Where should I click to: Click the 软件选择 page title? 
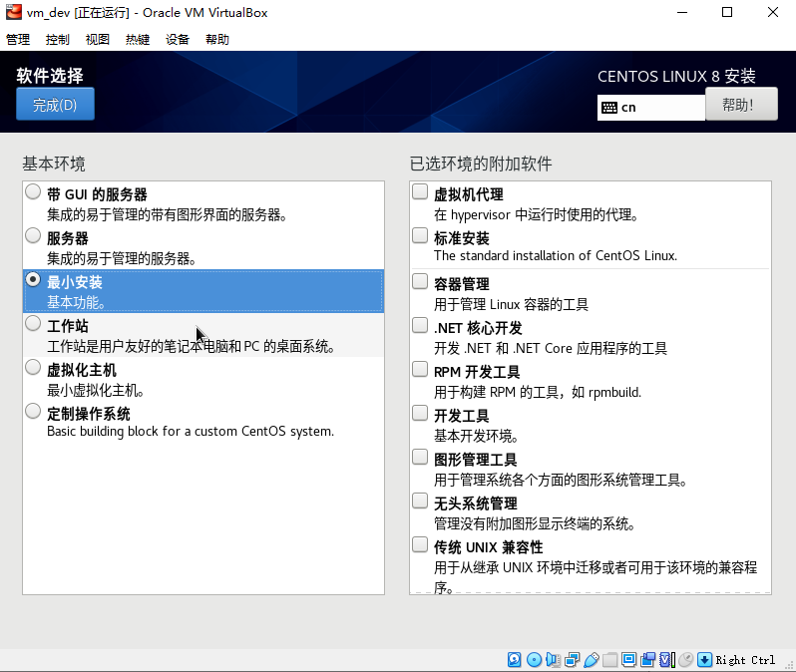click(50, 76)
